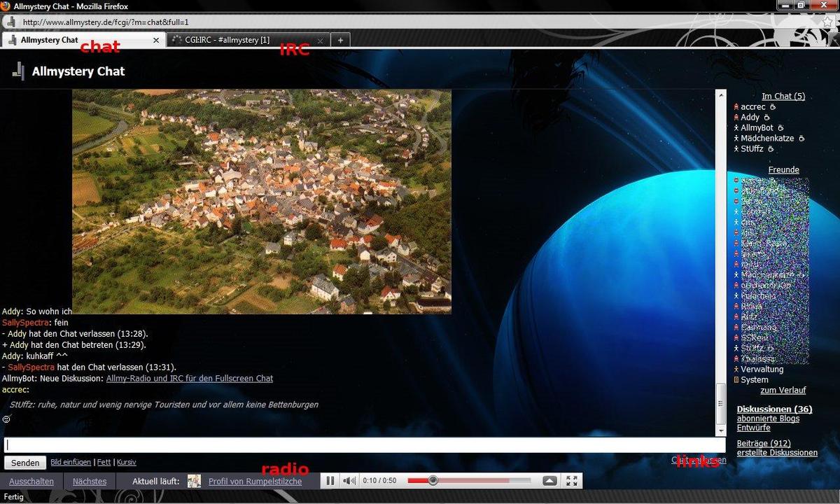Pause the radio playback

pos(330,481)
